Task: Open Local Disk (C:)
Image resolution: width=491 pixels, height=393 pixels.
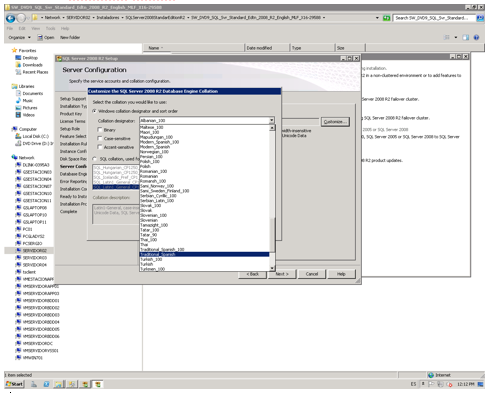Action: (x=32, y=136)
